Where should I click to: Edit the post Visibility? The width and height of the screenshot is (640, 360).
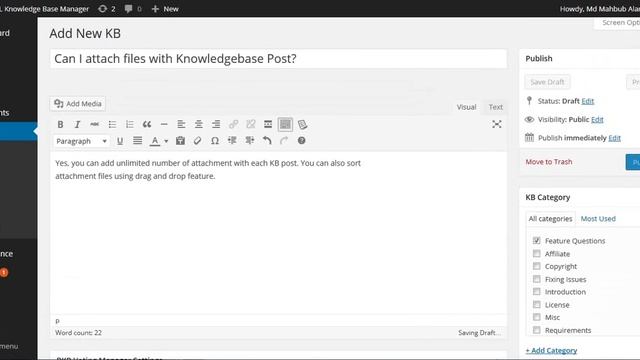click(x=597, y=120)
